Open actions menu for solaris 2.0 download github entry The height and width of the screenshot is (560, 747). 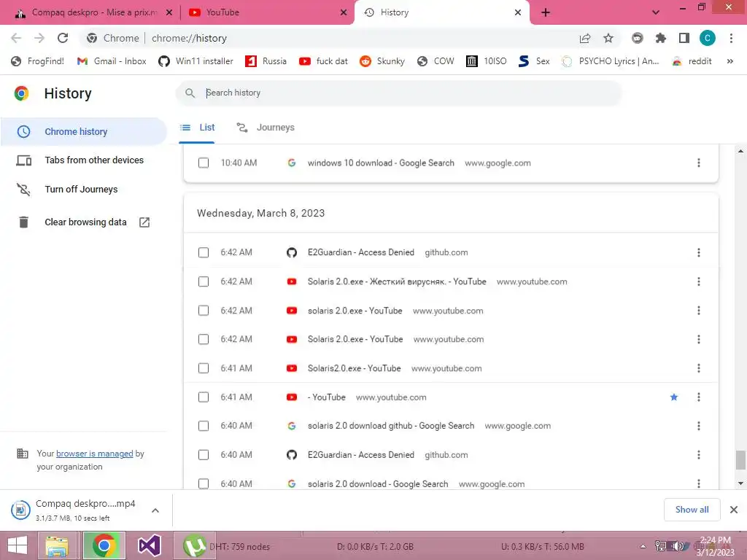(x=698, y=426)
